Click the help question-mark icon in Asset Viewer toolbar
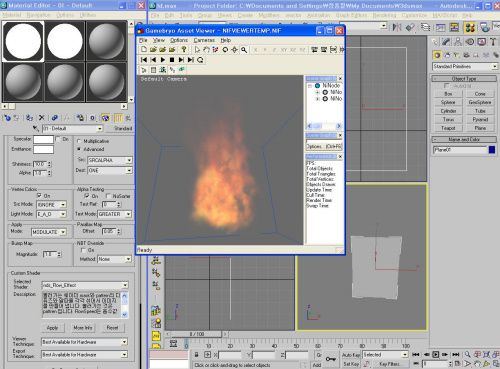The image size is (500, 369). pos(184,50)
